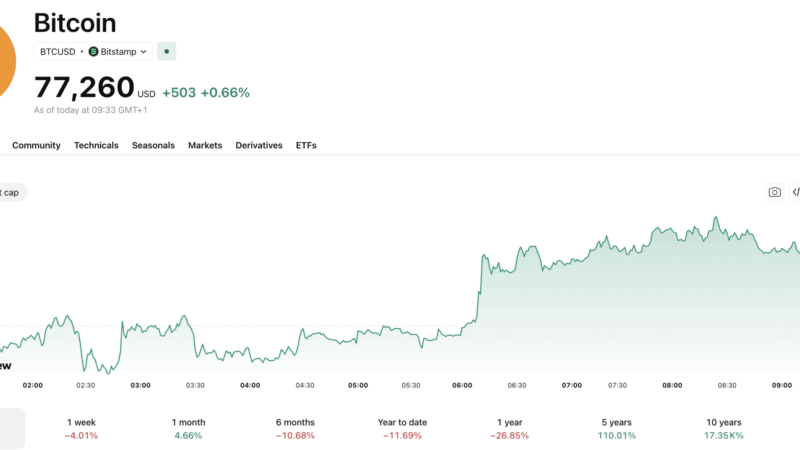This screenshot has width=800, height=450.
Task: Click the 04:00 time axis label
Action: 250,385
